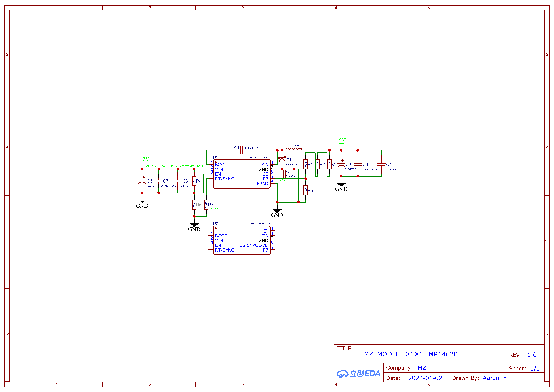
Task: Click the L1 inductor coil symbol
Action: (294, 149)
